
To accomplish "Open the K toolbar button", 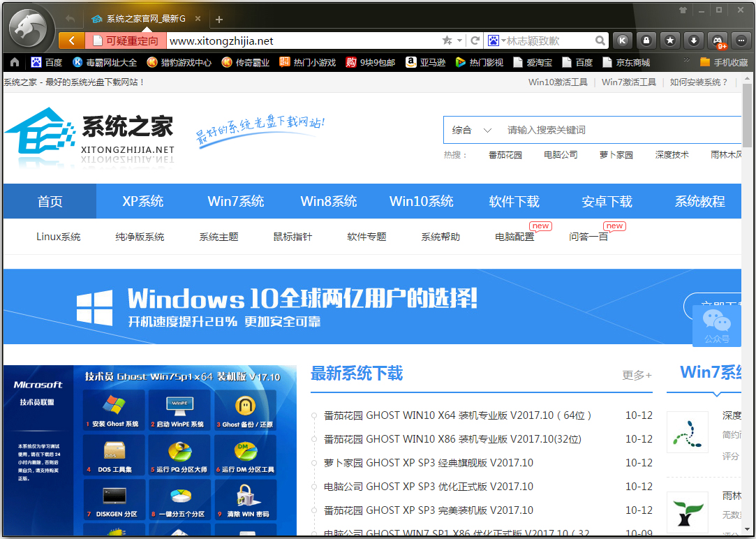I will pos(623,41).
